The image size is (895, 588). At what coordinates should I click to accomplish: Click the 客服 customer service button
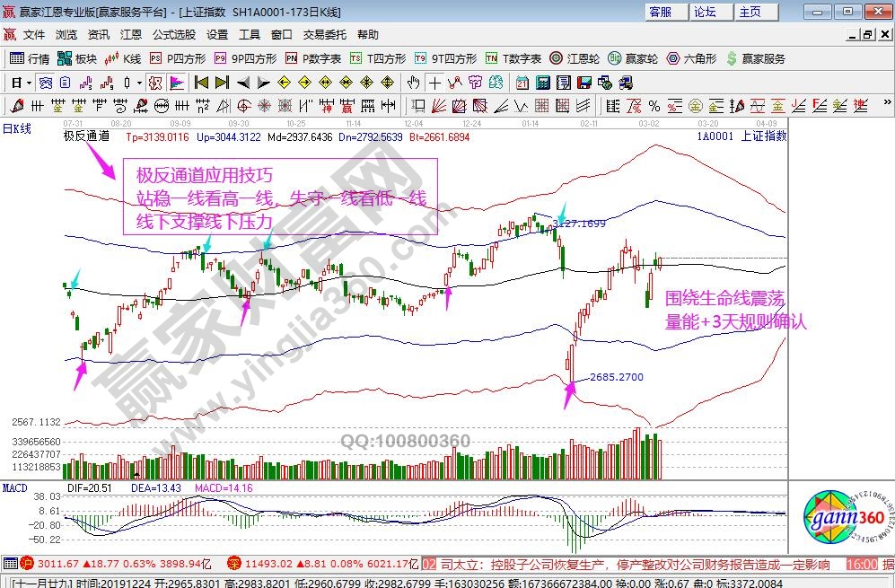[x=661, y=12]
